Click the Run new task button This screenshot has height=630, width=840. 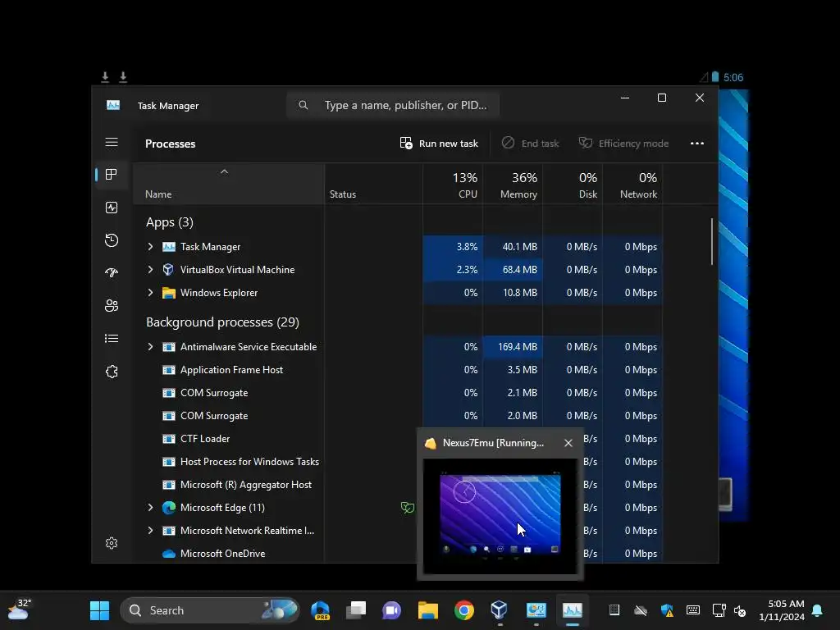click(x=439, y=143)
